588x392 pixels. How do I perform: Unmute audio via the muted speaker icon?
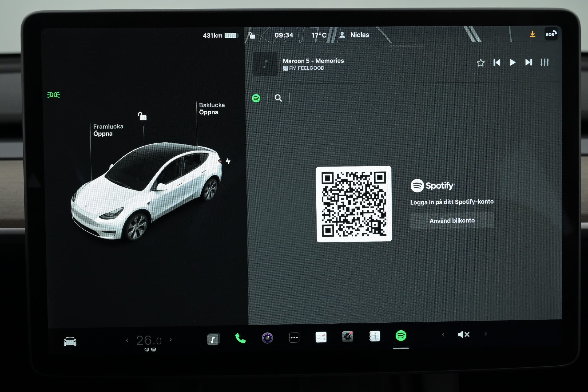click(463, 334)
